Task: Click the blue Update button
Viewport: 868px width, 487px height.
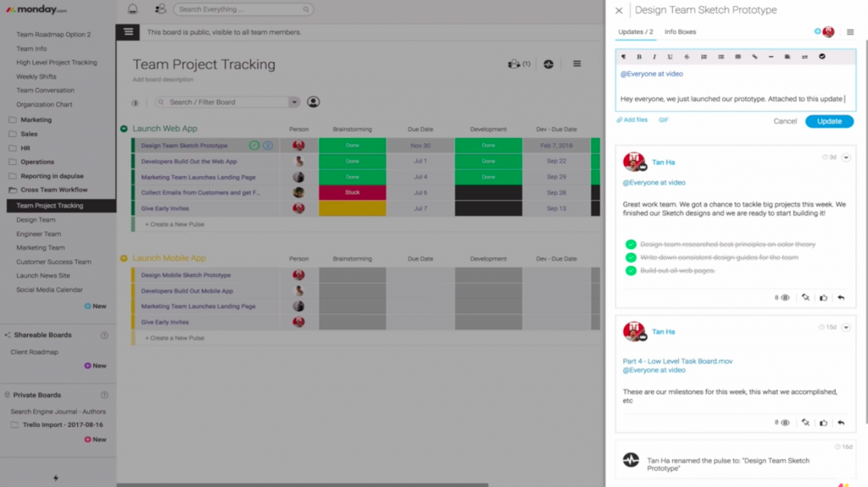Action: 829,121
